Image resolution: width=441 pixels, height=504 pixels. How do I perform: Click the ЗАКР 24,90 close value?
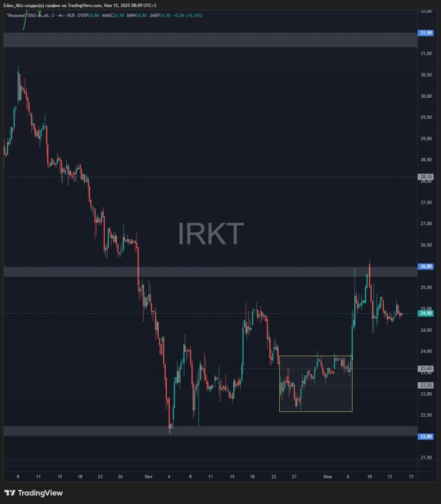pos(160,16)
